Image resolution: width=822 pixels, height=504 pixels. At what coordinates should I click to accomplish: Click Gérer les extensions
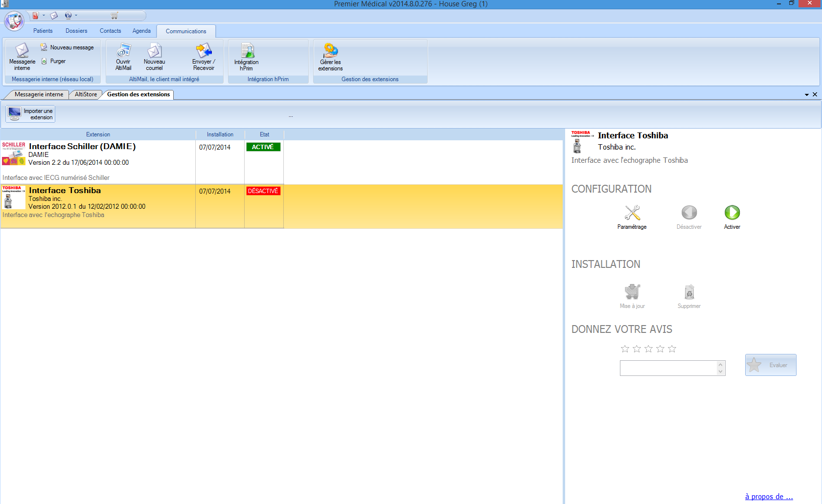pyautogui.click(x=331, y=57)
